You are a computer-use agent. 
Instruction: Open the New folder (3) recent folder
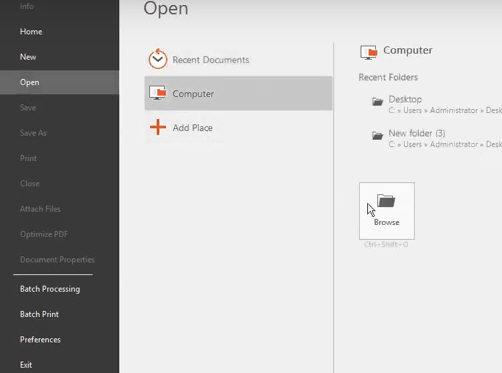(417, 133)
